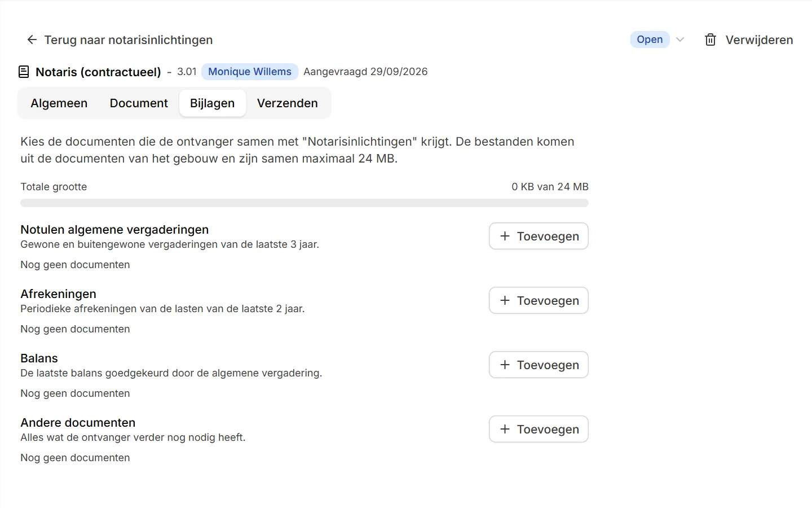812x508 pixels.
Task: Click the Verwijderen label
Action: 759,40
